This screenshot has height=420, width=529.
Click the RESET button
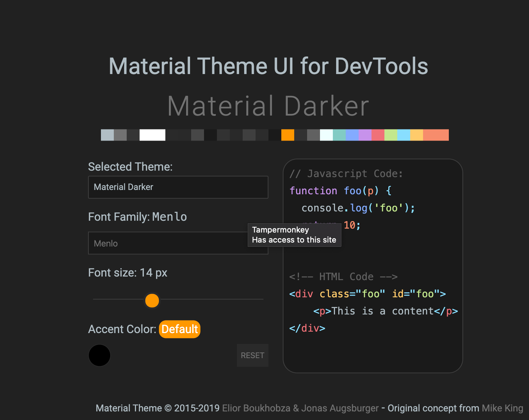pos(252,355)
